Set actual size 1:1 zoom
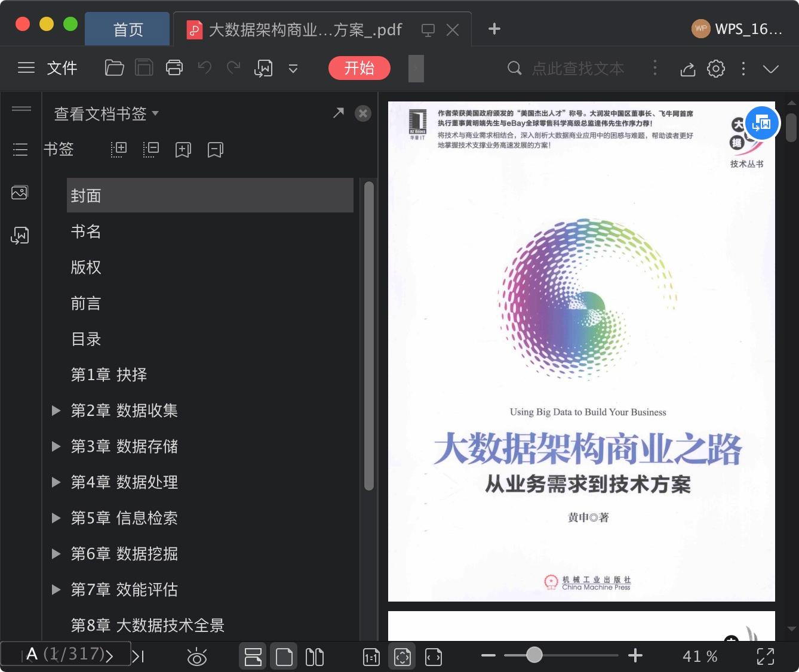 click(371, 657)
